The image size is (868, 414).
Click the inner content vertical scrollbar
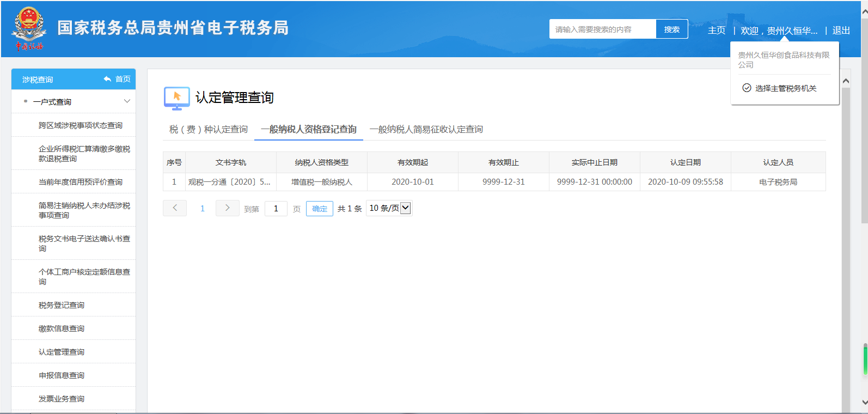(x=846, y=245)
